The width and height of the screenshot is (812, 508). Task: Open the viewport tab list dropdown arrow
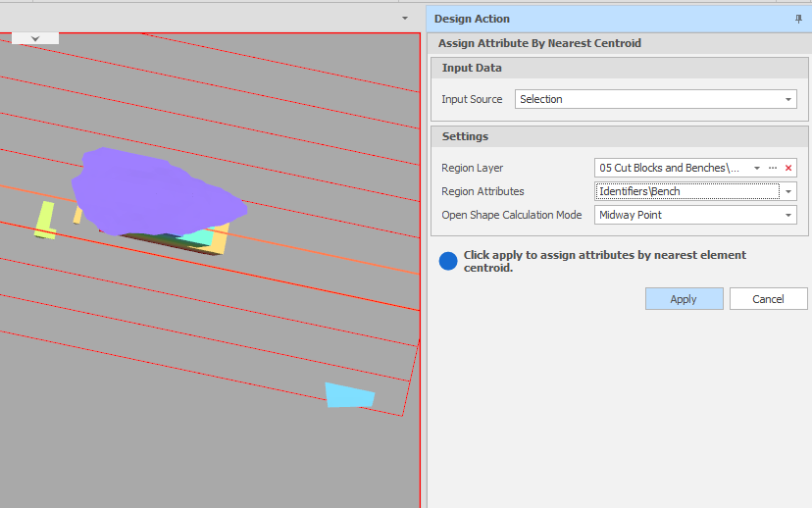405,19
